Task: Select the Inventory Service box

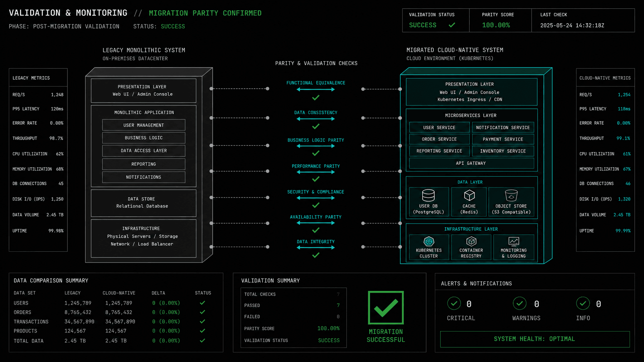Action: coord(503,151)
